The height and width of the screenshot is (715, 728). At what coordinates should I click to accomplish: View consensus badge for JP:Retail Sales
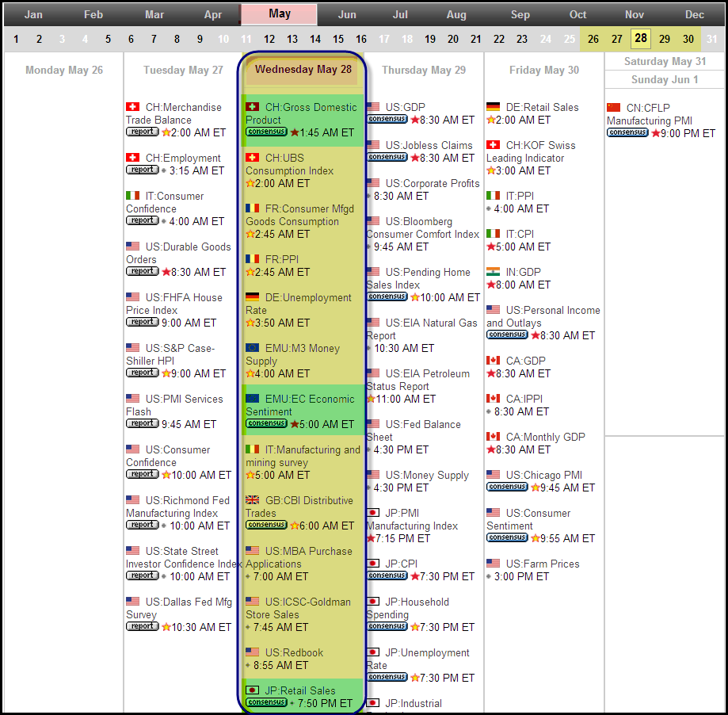[266, 702]
